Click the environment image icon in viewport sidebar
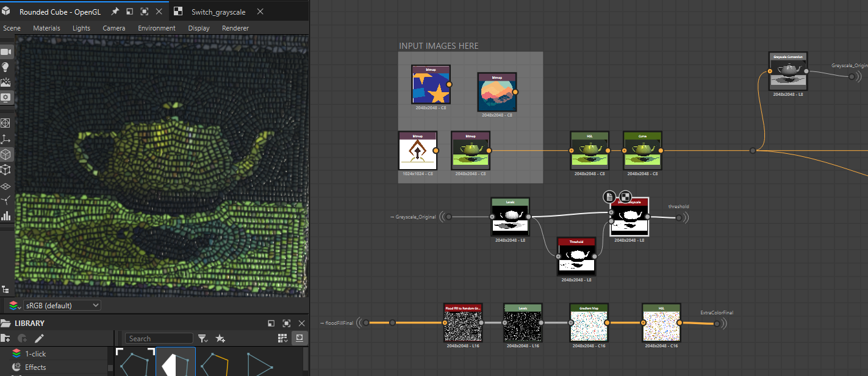This screenshot has height=376, width=868. tap(6, 82)
